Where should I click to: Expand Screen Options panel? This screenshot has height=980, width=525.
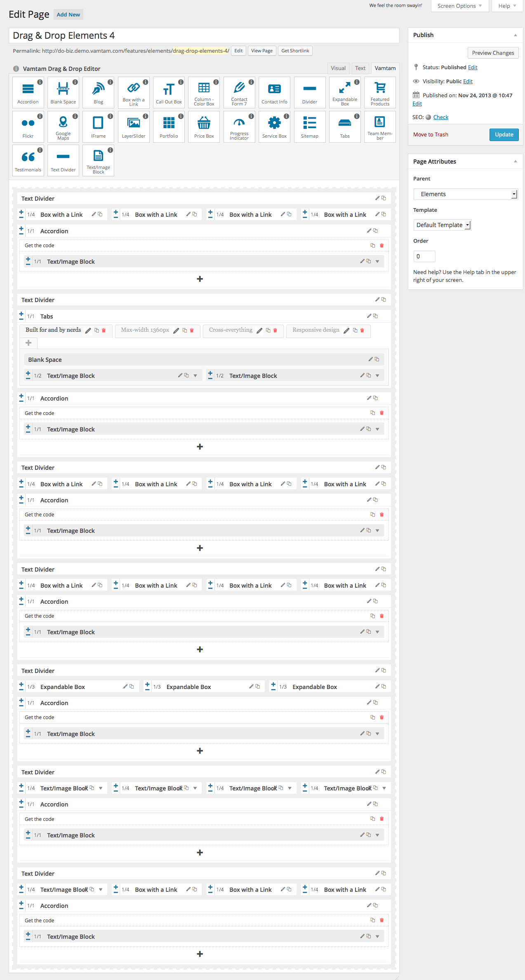pos(459,6)
